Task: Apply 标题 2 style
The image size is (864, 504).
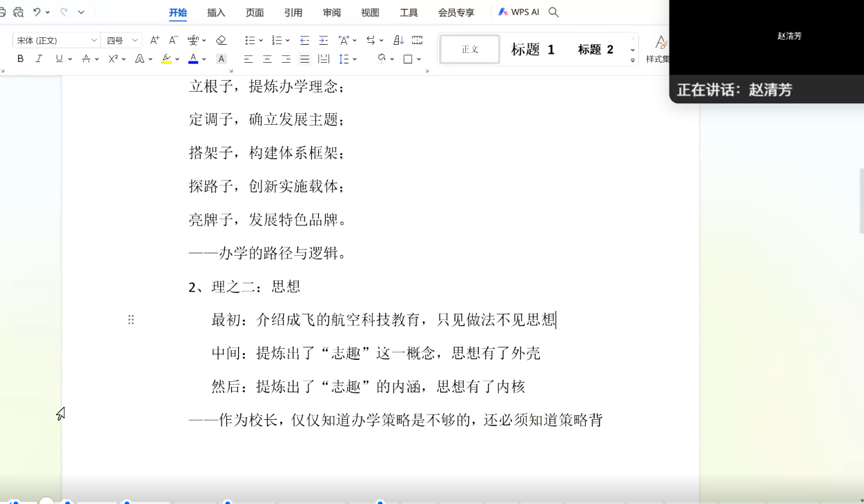Action: coord(596,49)
